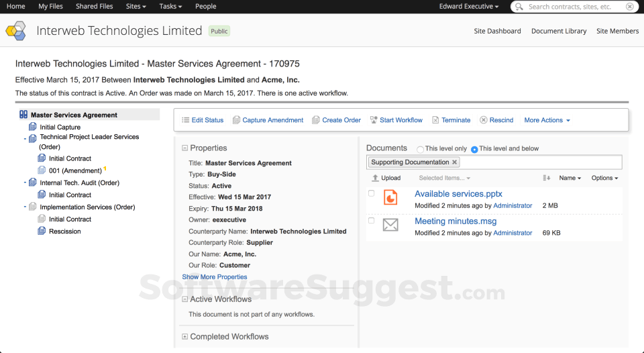Tick the Meeting minutes.msg checkbox
Screen dimensions: 644x353
(372, 220)
